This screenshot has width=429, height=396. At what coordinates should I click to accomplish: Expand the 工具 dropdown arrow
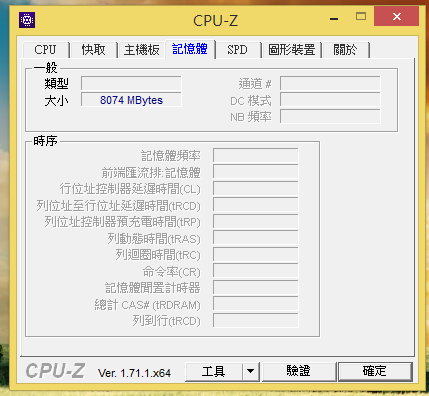coord(251,371)
